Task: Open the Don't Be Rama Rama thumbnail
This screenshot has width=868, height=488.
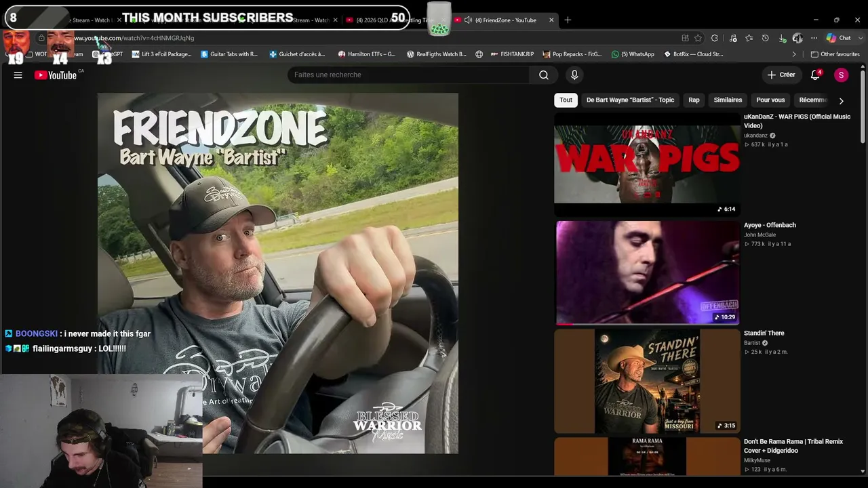Action: (x=647, y=457)
